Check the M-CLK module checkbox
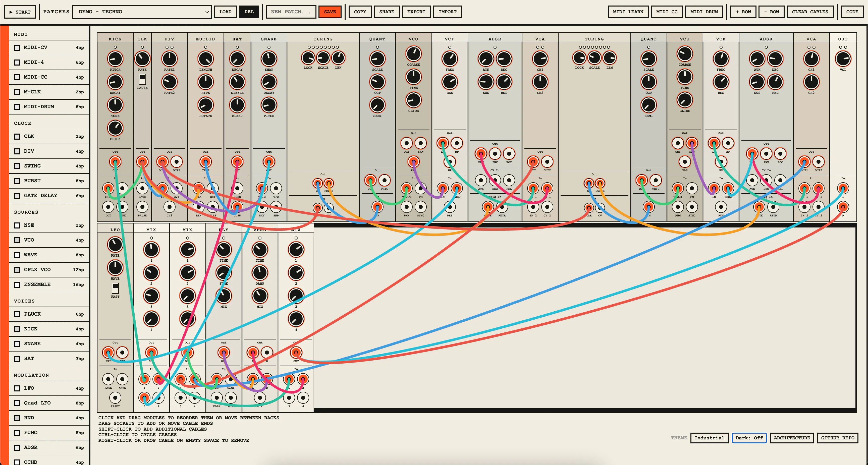The height and width of the screenshot is (465, 868). tap(17, 92)
